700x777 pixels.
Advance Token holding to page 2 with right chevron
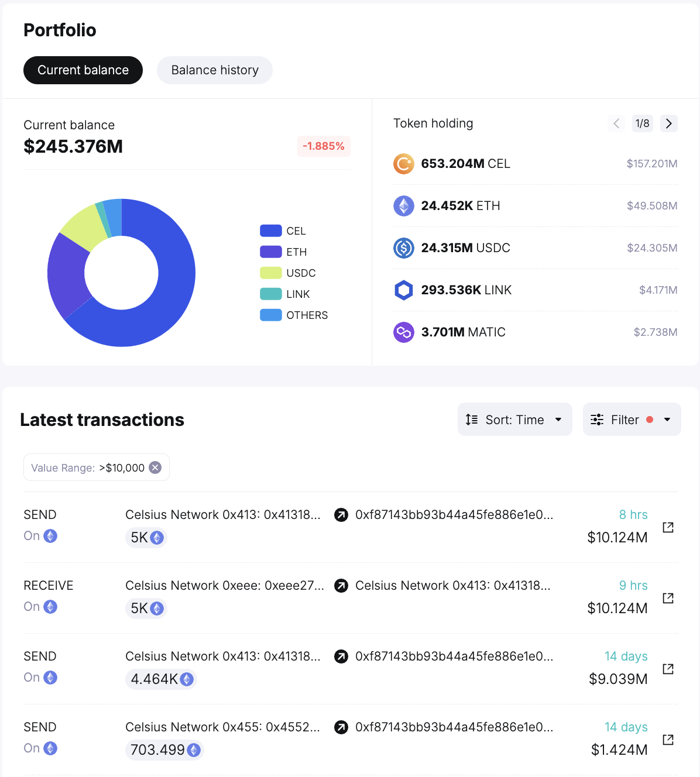point(668,123)
